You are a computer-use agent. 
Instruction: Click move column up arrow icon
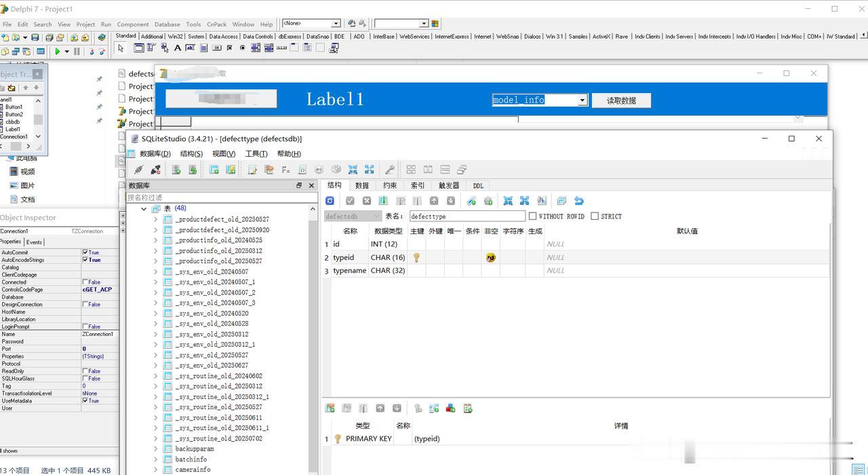click(x=434, y=201)
